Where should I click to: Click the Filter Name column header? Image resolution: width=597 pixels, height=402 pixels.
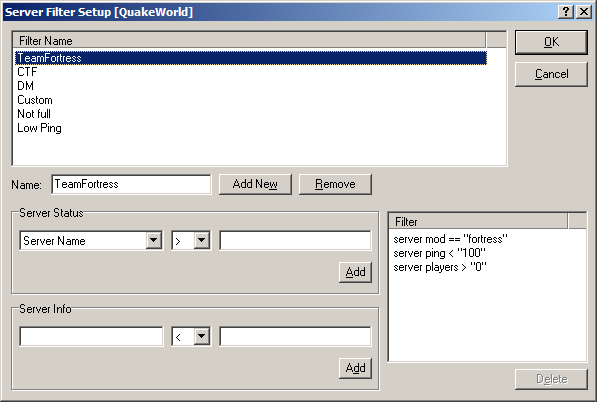[249, 40]
